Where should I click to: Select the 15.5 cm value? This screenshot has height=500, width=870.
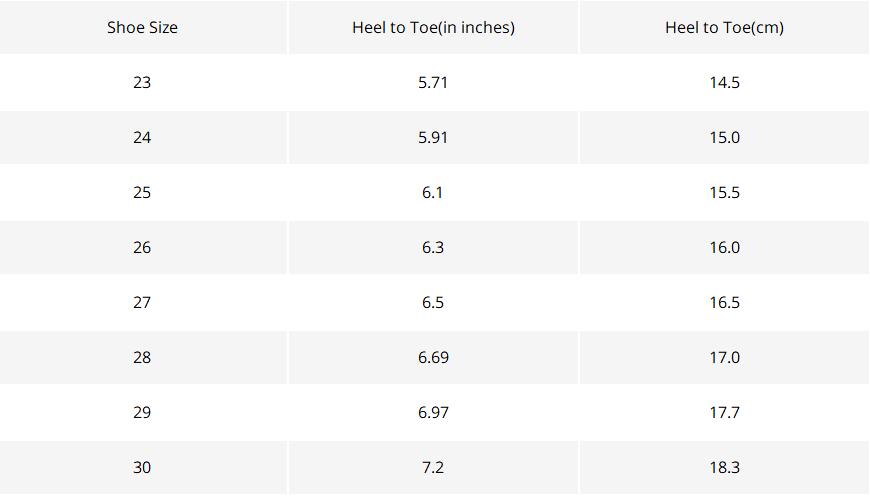click(724, 192)
